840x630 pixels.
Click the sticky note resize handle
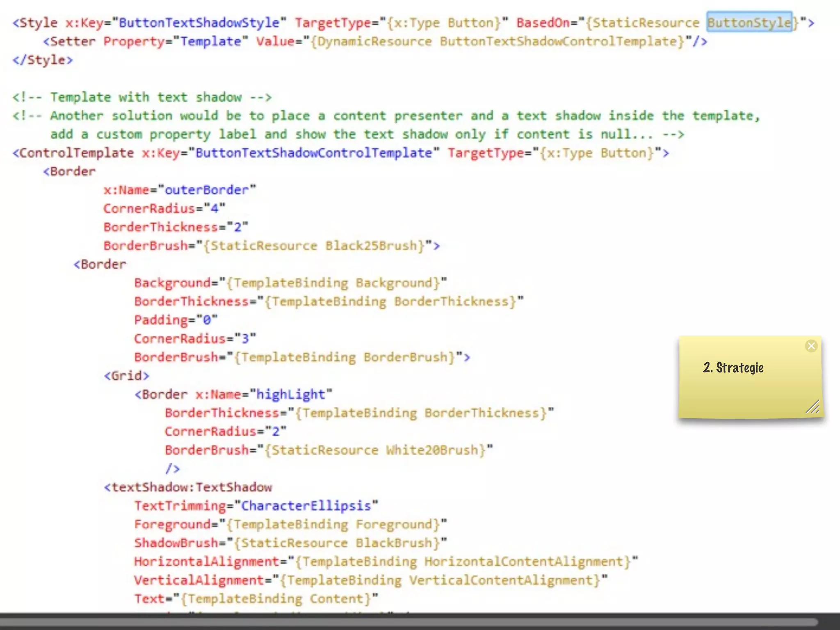[x=813, y=407]
